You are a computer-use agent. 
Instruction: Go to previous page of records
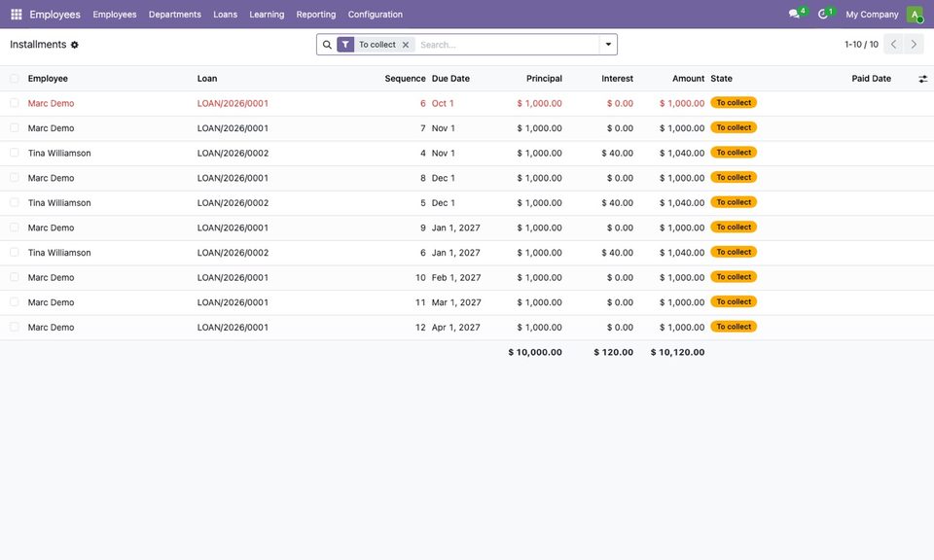(893, 45)
